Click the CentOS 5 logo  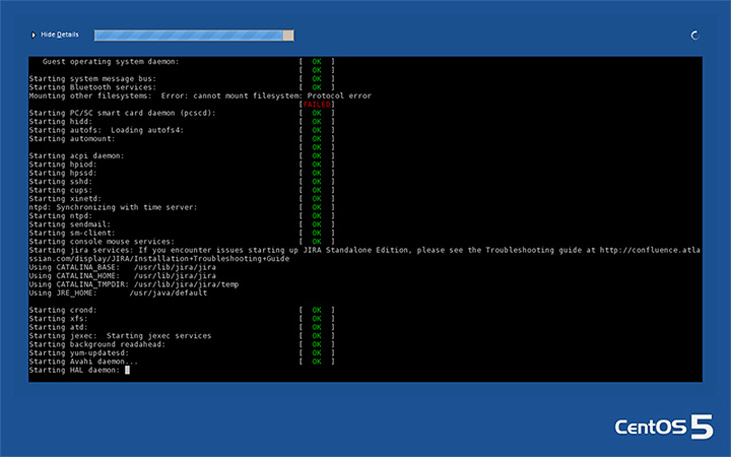point(664,427)
